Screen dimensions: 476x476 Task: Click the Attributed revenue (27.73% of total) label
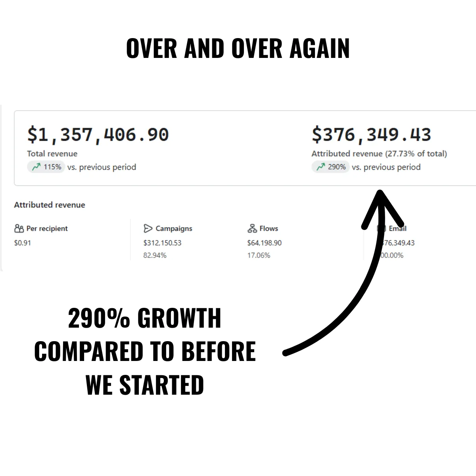pos(379,154)
